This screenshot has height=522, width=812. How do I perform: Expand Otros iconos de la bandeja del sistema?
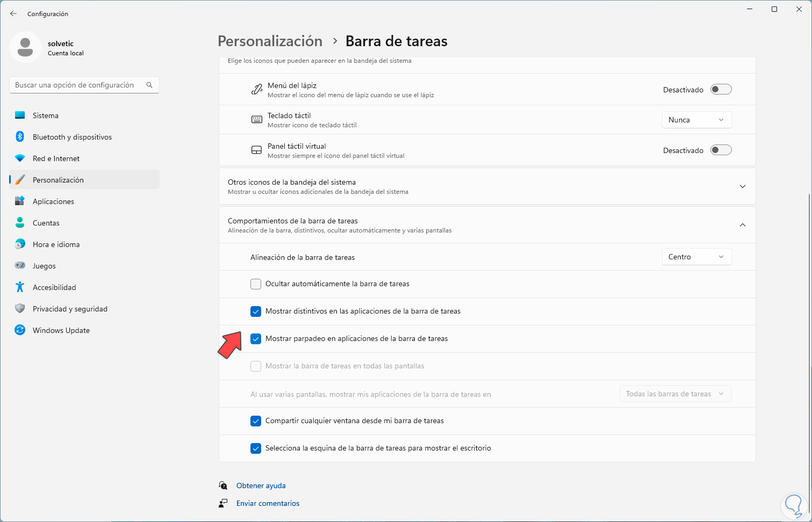742,186
